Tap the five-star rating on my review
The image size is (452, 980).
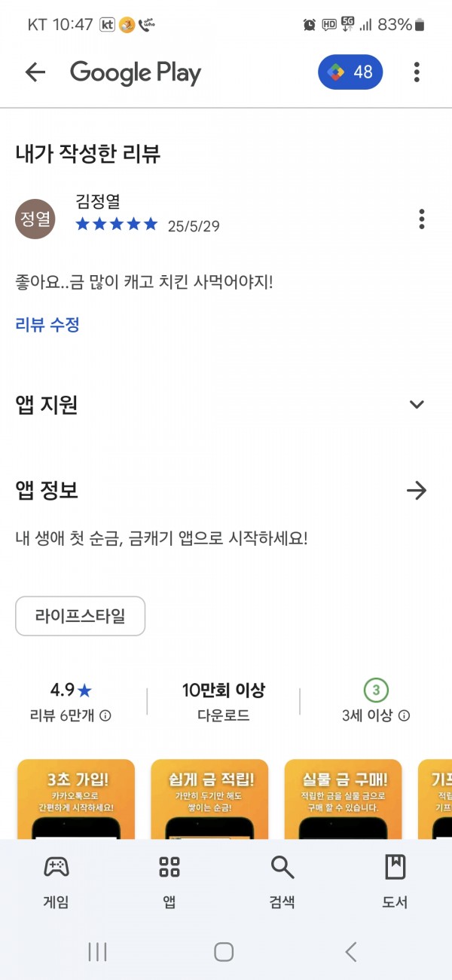pos(117,225)
